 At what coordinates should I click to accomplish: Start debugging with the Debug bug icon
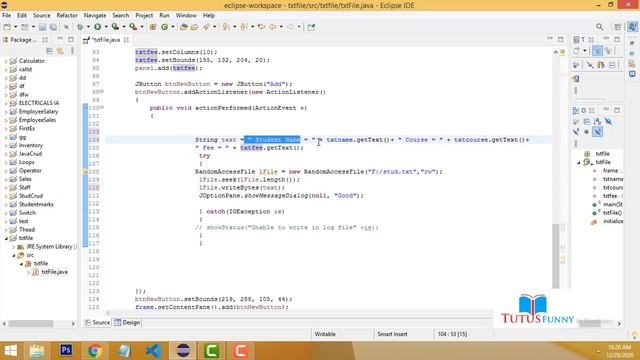click(80, 27)
